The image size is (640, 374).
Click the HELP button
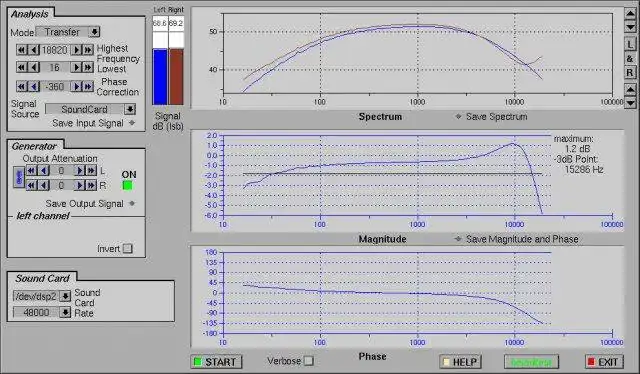(x=460, y=362)
